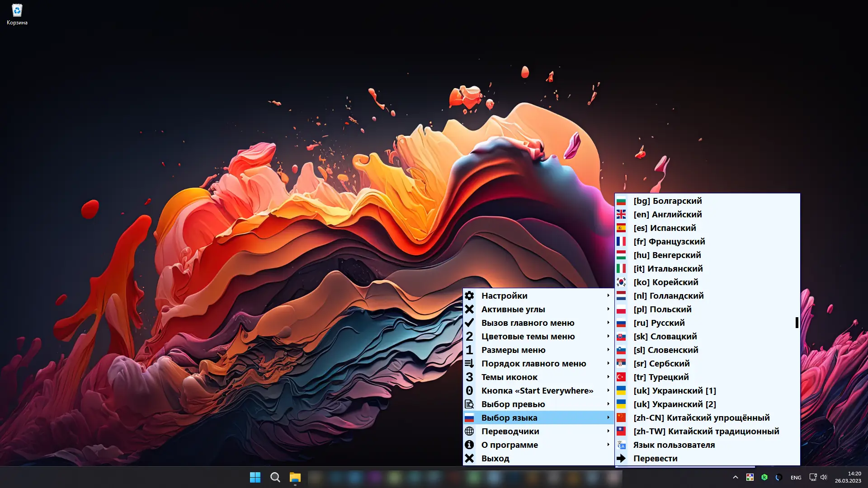Switch language to [fr] Французский
The image size is (868, 488).
669,241
